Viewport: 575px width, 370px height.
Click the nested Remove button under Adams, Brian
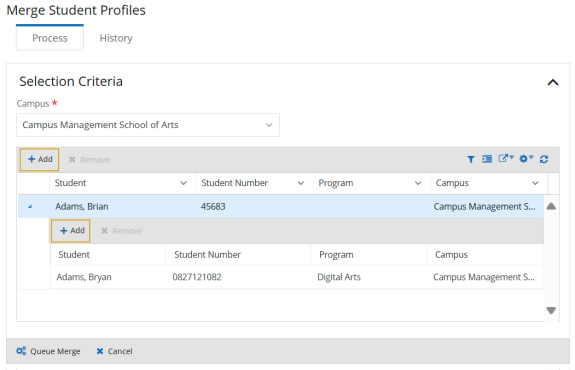pos(121,231)
